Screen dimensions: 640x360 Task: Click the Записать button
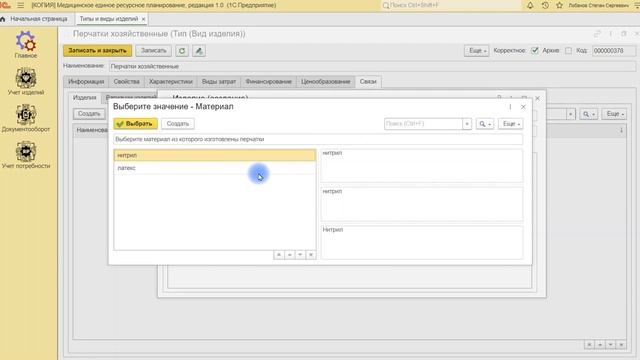(153, 51)
